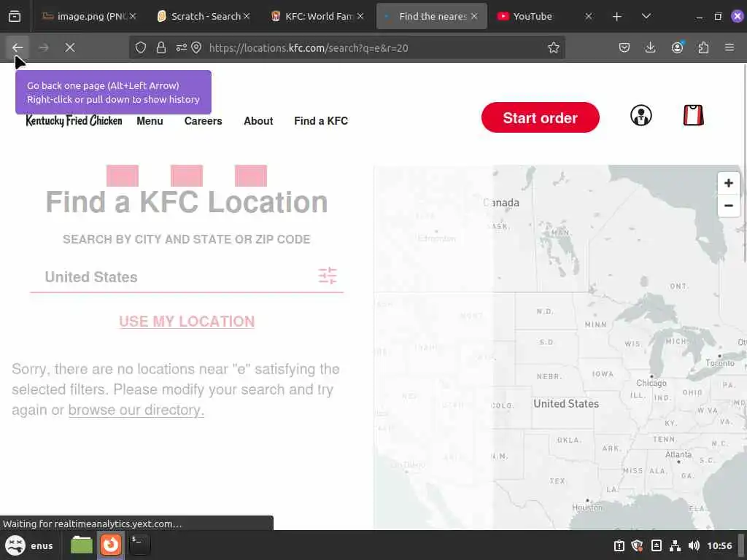Open a new browser tab
The image size is (747, 560).
pyautogui.click(x=616, y=17)
